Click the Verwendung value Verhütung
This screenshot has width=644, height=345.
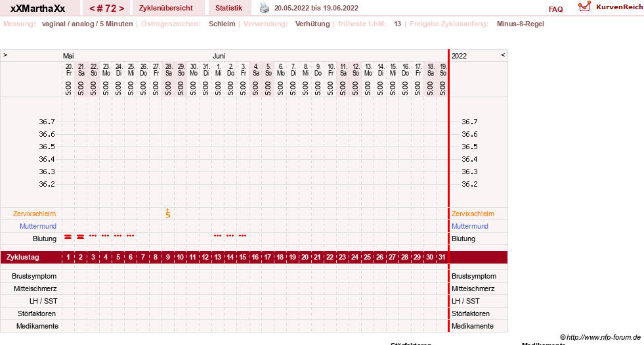click(312, 24)
